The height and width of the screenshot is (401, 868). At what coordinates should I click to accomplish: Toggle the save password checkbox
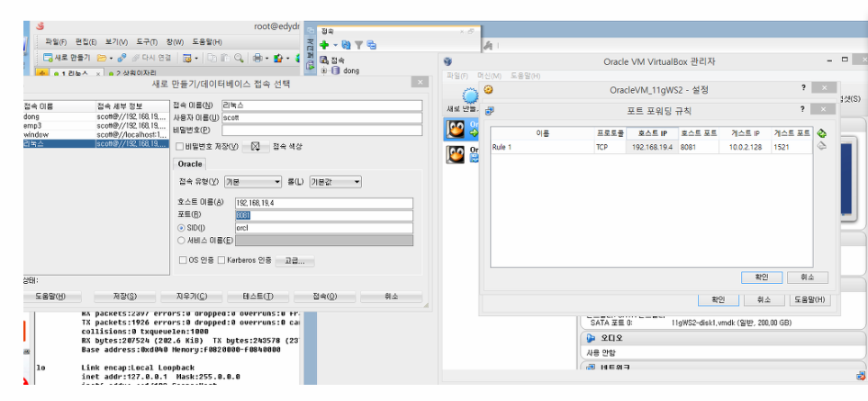179,147
